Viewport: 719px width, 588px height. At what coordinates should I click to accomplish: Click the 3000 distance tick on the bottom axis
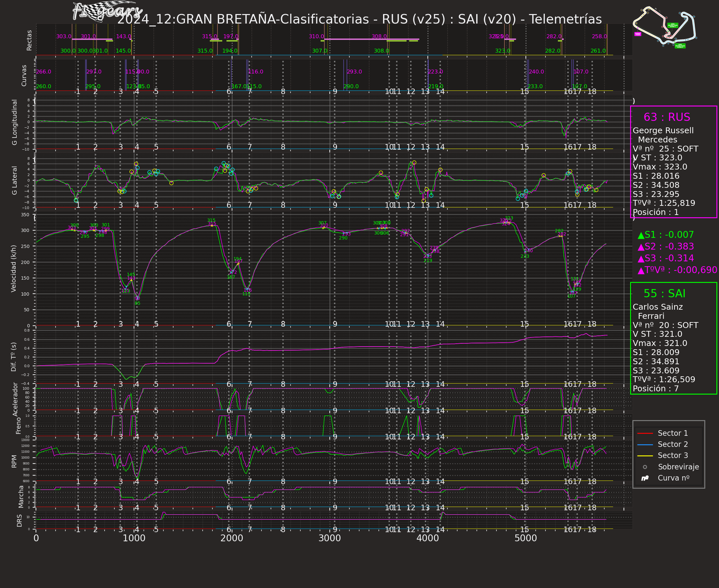[329, 538]
